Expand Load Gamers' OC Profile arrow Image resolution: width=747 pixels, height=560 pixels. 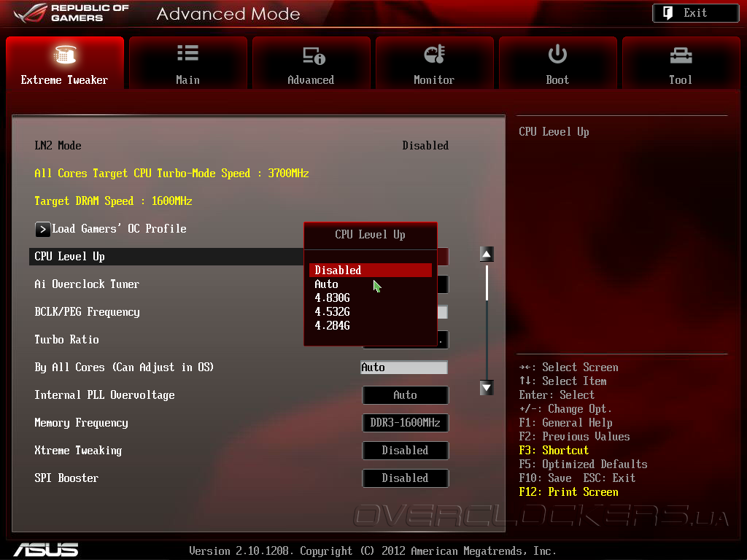[x=42, y=230]
